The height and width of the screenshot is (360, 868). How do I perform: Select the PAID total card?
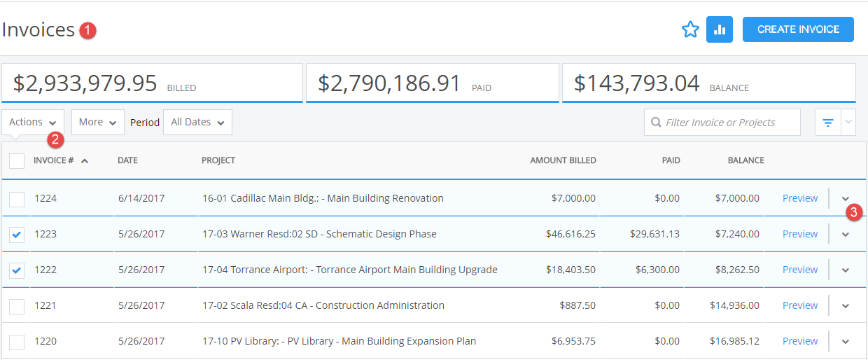tap(433, 83)
